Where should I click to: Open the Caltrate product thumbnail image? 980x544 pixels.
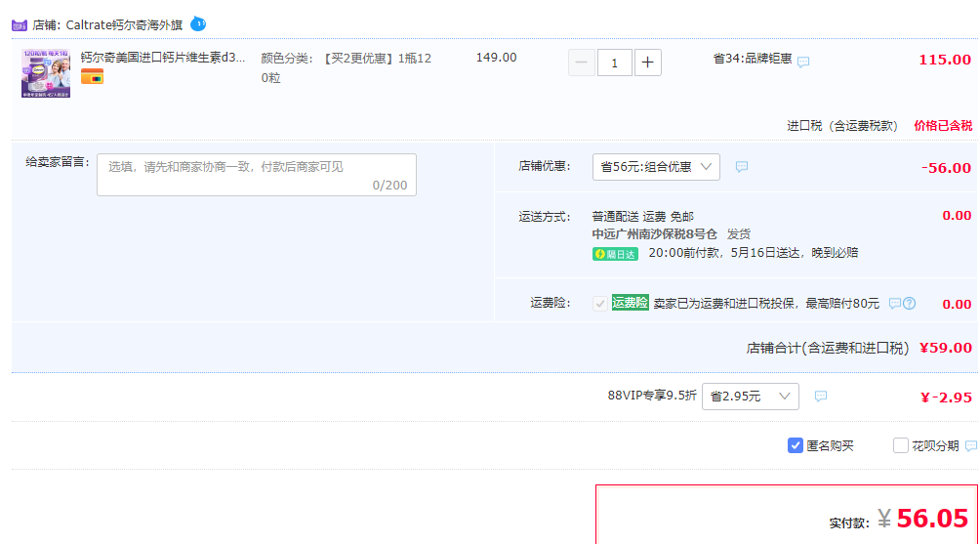point(46,74)
